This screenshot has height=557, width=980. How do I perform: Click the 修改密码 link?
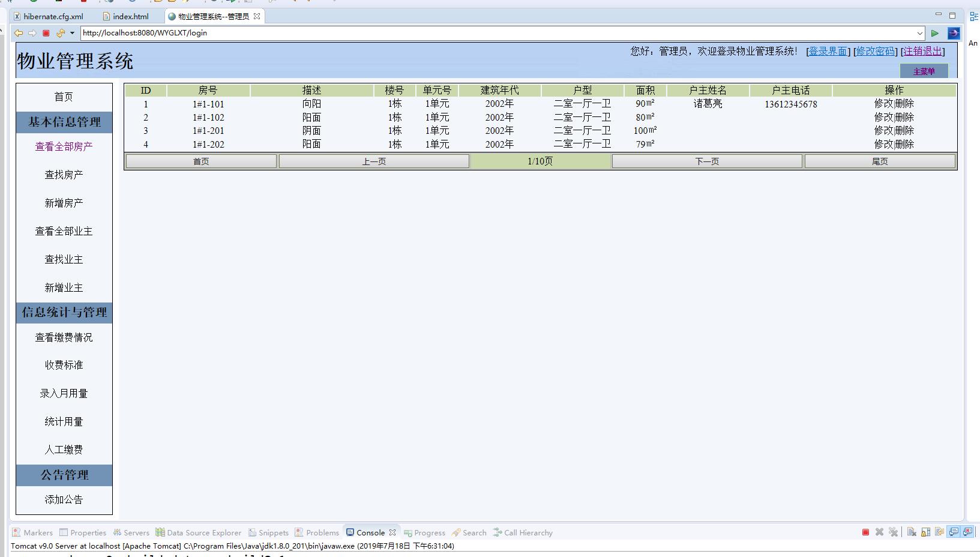click(875, 51)
